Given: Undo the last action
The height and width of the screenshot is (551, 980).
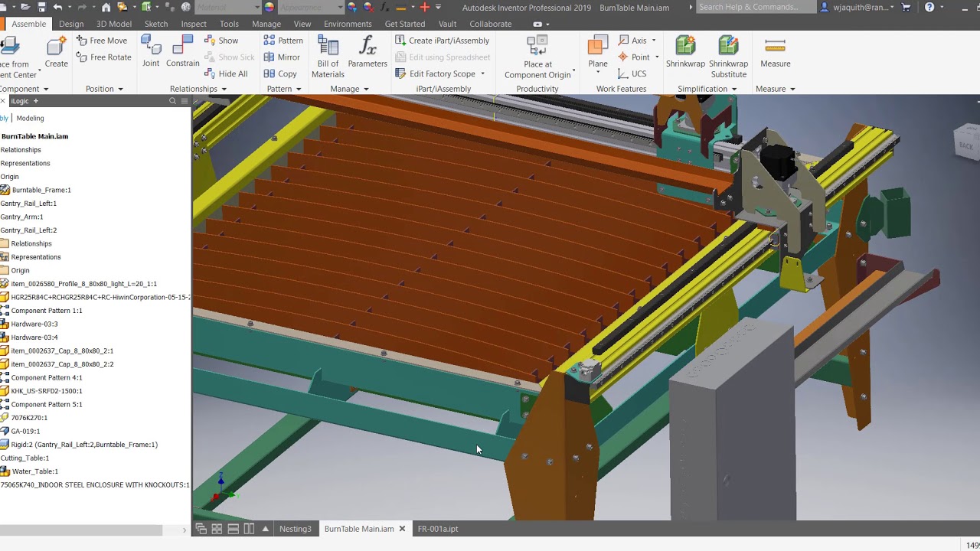Looking at the screenshot, I should 57,7.
